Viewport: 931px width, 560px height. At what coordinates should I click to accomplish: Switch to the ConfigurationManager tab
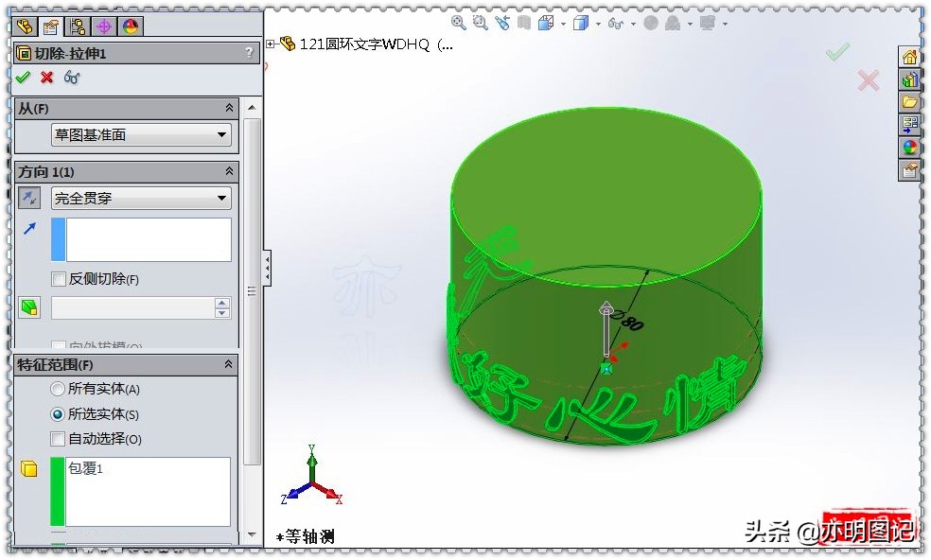(x=79, y=26)
